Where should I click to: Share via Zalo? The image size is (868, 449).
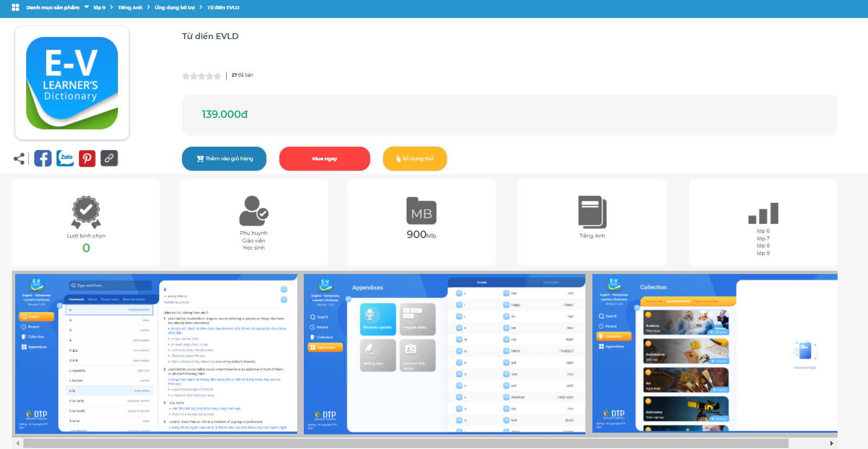pyautogui.click(x=65, y=158)
